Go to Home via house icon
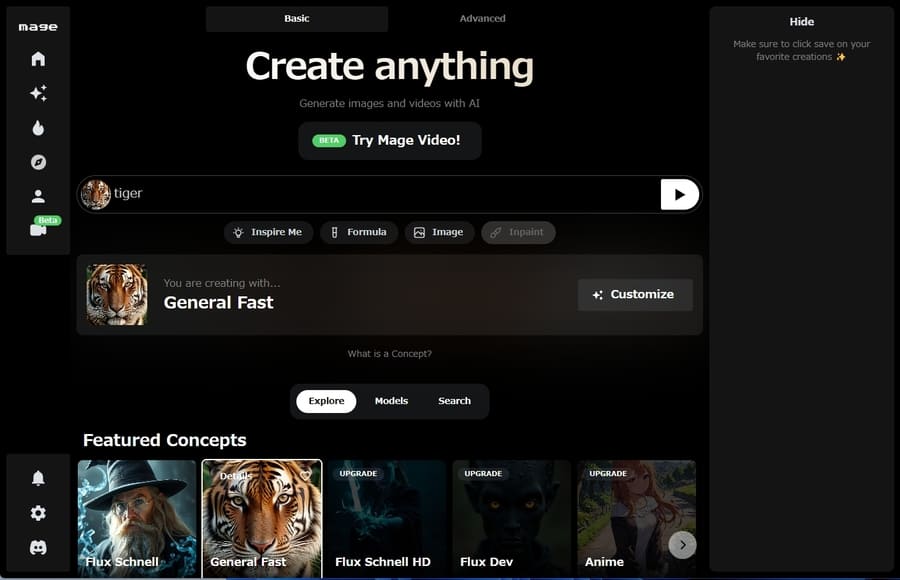The width and height of the screenshot is (900, 580). 38,59
